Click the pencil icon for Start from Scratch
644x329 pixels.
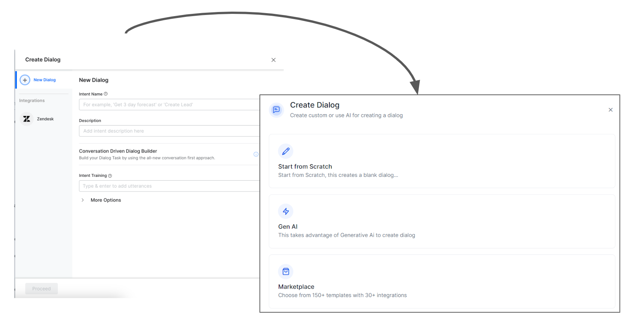(x=286, y=151)
